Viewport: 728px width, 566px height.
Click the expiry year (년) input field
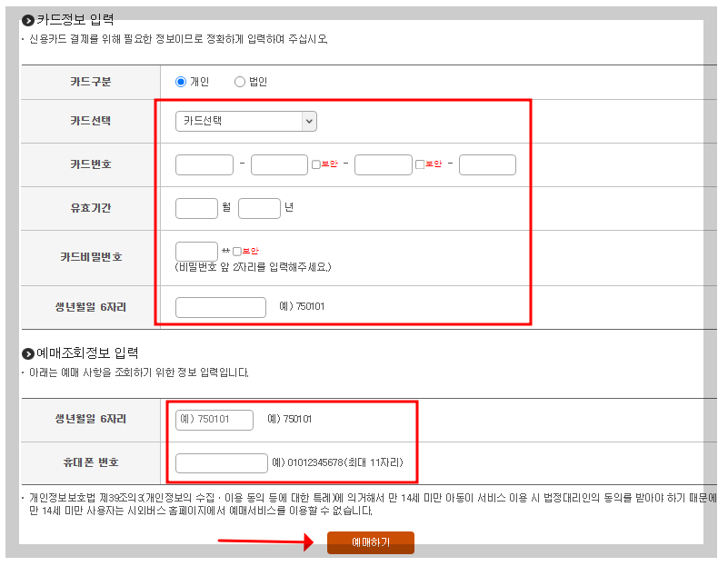(259, 208)
